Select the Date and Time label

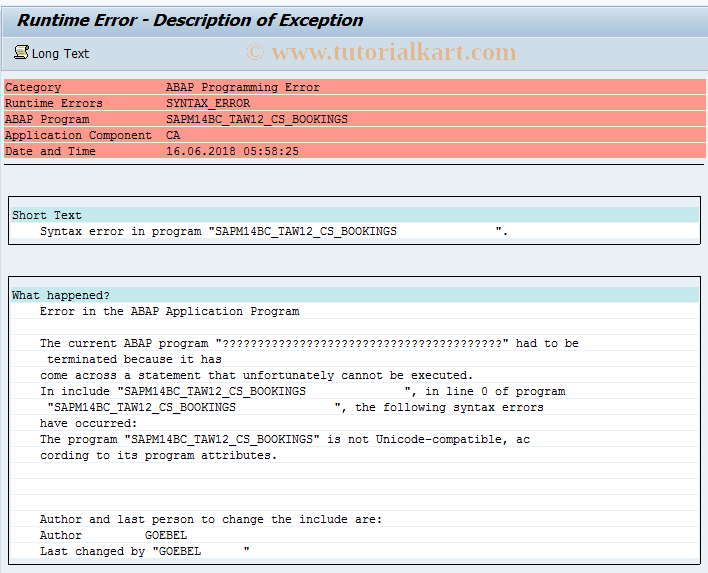coord(50,151)
